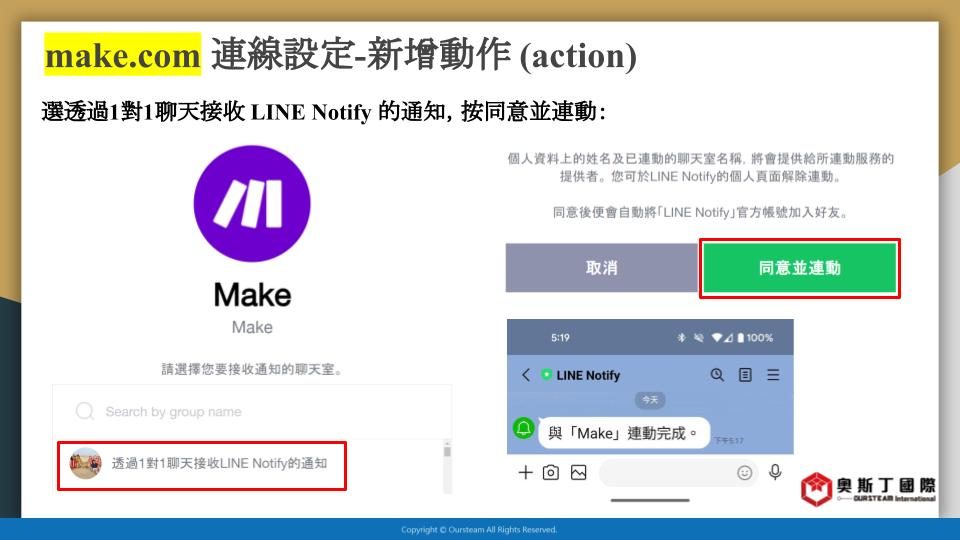Select 透過1對1聊天接收LINE Notify的通知 row
This screenshot has width=960, height=540.
pyautogui.click(x=202, y=465)
